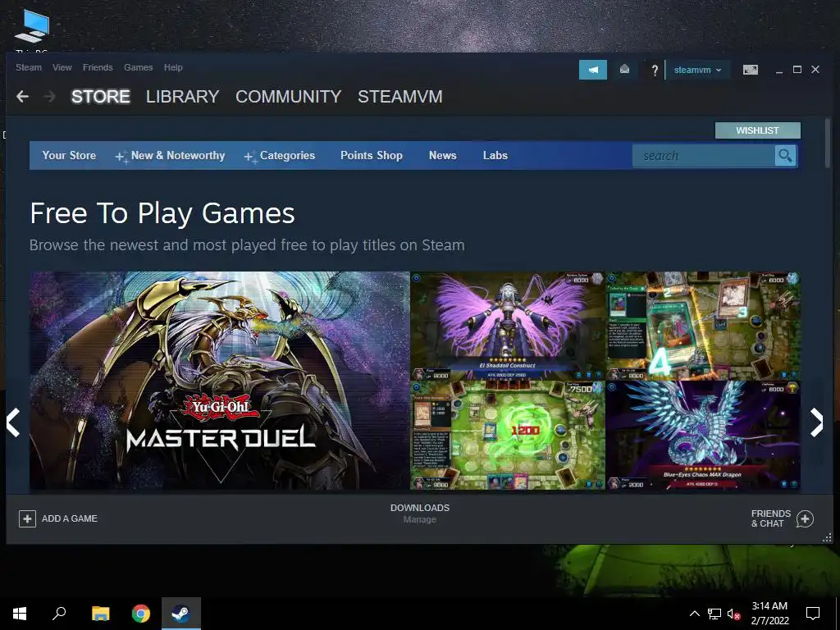Open the View menu
Viewport: 840px width, 630px height.
point(62,67)
